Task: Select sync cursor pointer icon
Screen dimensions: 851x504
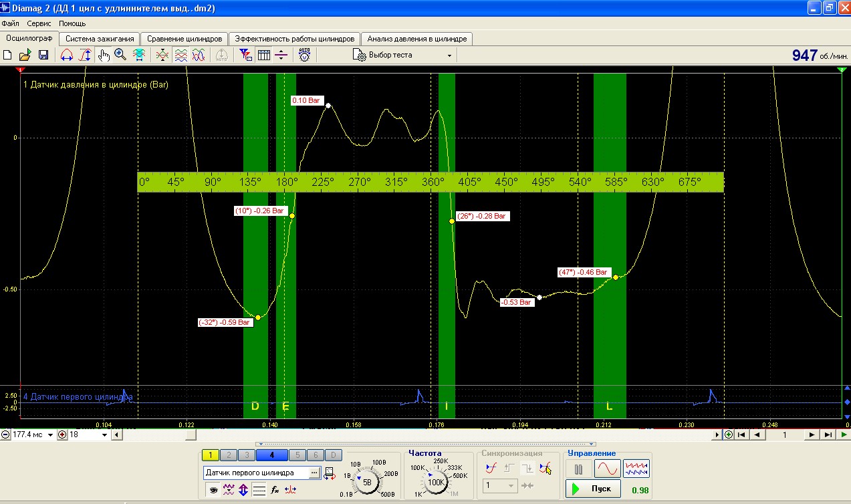Action: click(545, 469)
